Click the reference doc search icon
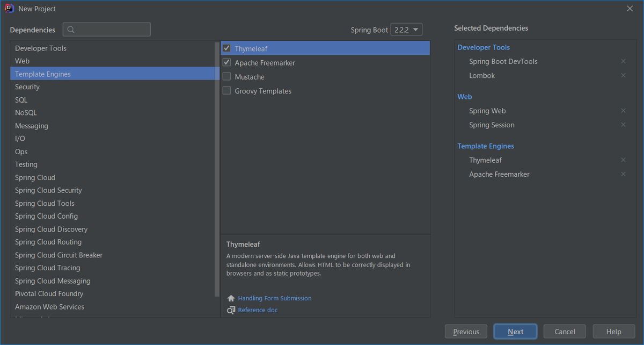644x345 pixels. [x=231, y=310]
